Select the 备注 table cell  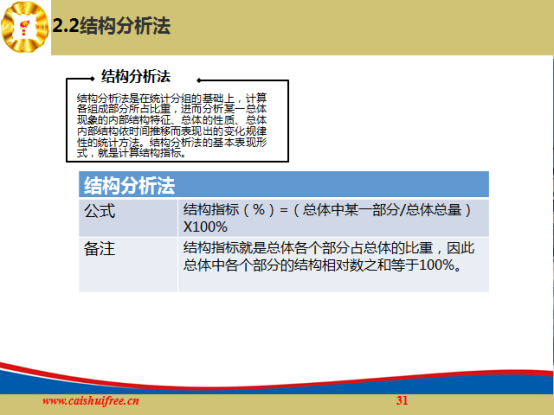tap(128, 265)
